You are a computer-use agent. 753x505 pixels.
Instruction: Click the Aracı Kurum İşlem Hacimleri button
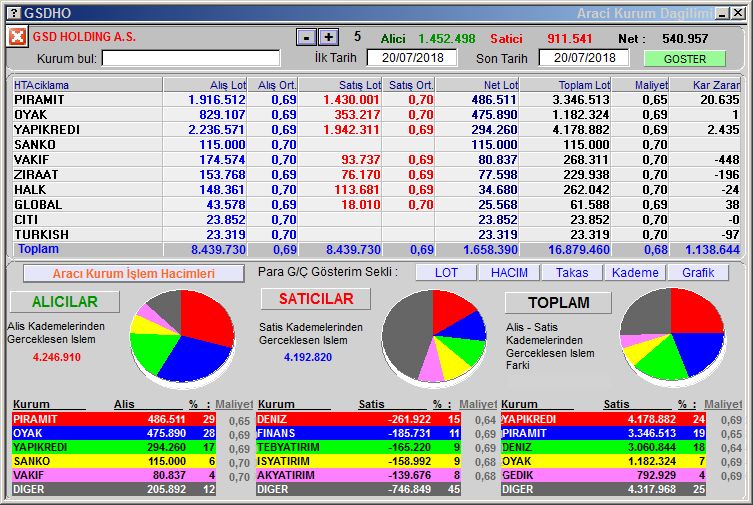tap(134, 274)
